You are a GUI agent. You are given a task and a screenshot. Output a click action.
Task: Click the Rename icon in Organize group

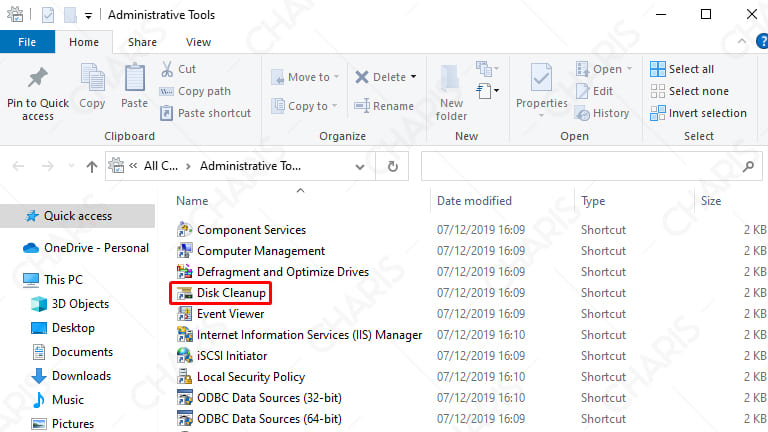(x=362, y=106)
